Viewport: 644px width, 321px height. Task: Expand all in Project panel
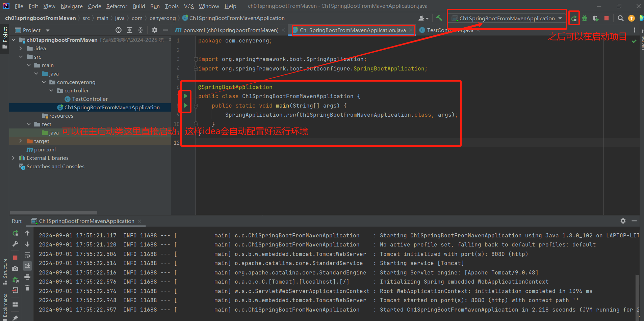[130, 30]
